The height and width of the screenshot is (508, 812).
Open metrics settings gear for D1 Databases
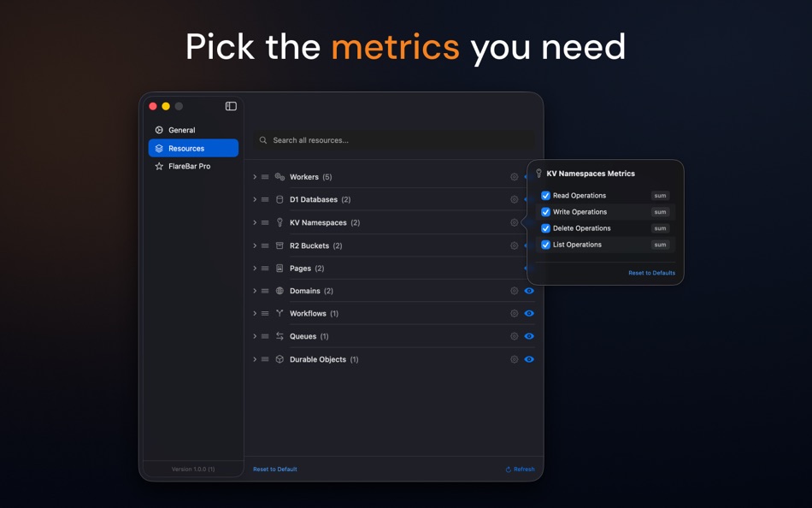coord(515,199)
